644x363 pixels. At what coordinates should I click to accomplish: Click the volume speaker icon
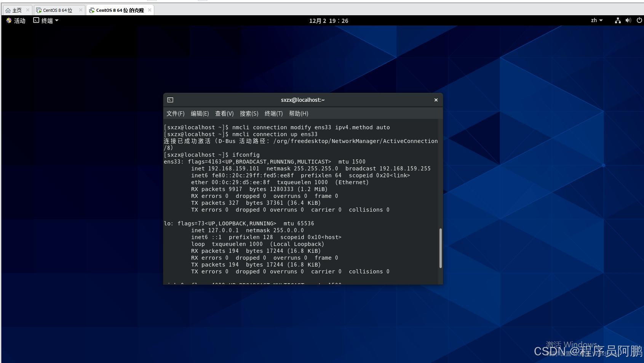628,21
